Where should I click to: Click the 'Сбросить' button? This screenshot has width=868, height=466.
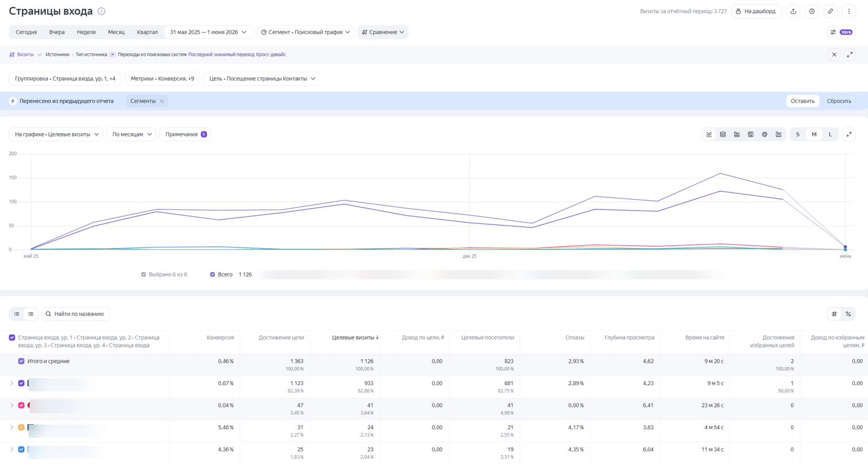click(839, 101)
